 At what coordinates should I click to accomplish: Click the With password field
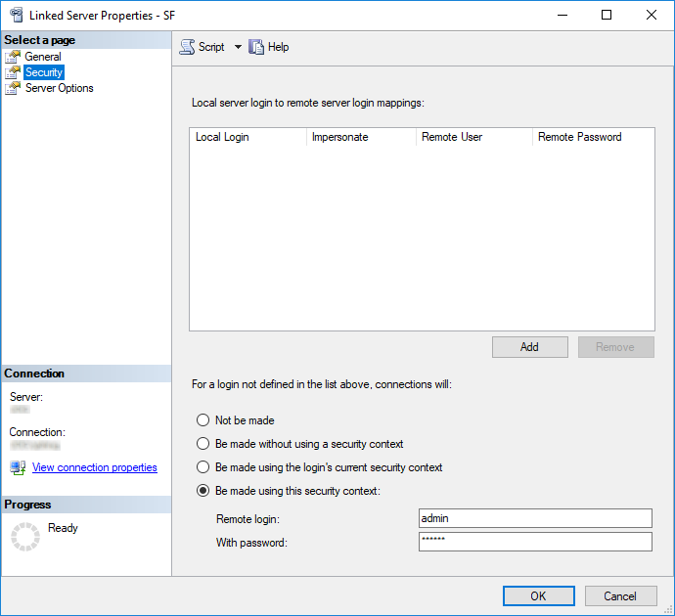click(x=534, y=542)
